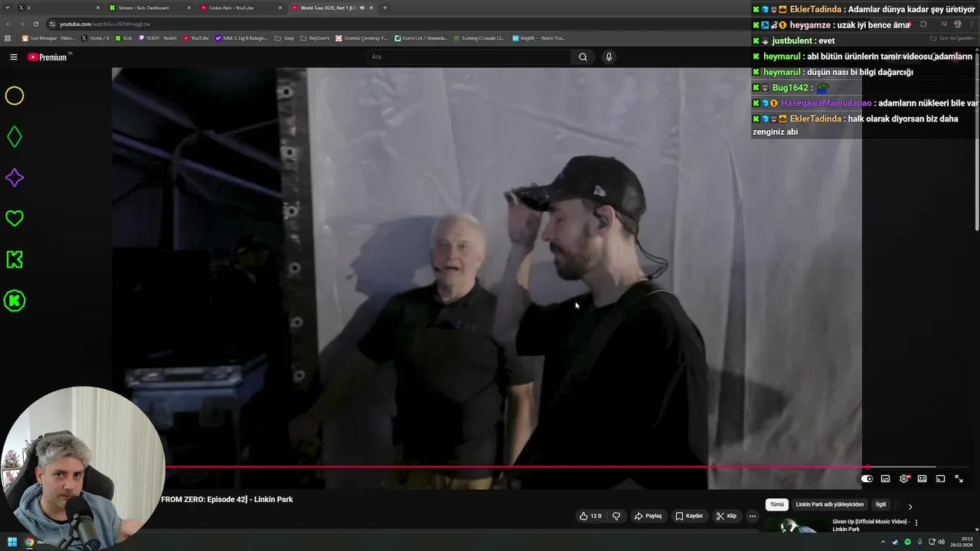This screenshot has height=551, width=980.
Task: Mute the World Tour tab speaker icon
Action: click(362, 8)
